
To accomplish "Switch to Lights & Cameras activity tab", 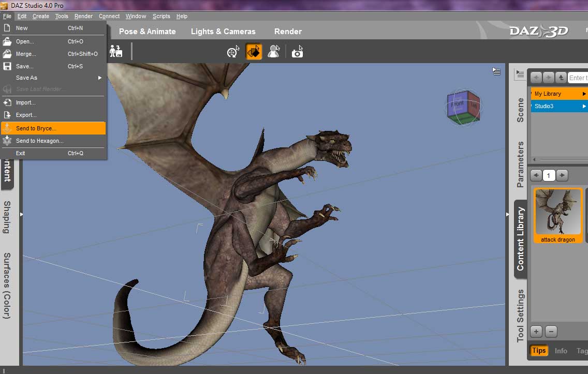I will 223,32.
